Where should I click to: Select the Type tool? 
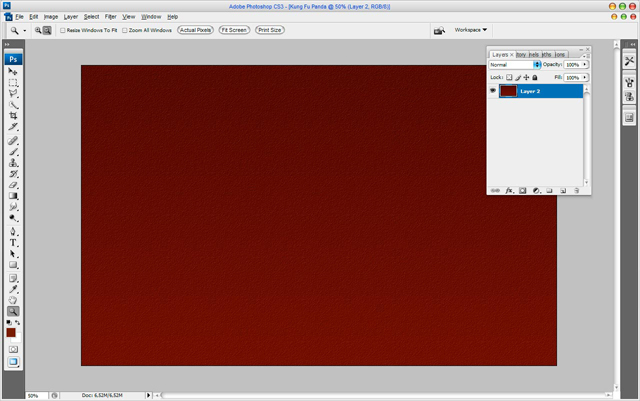[13, 243]
